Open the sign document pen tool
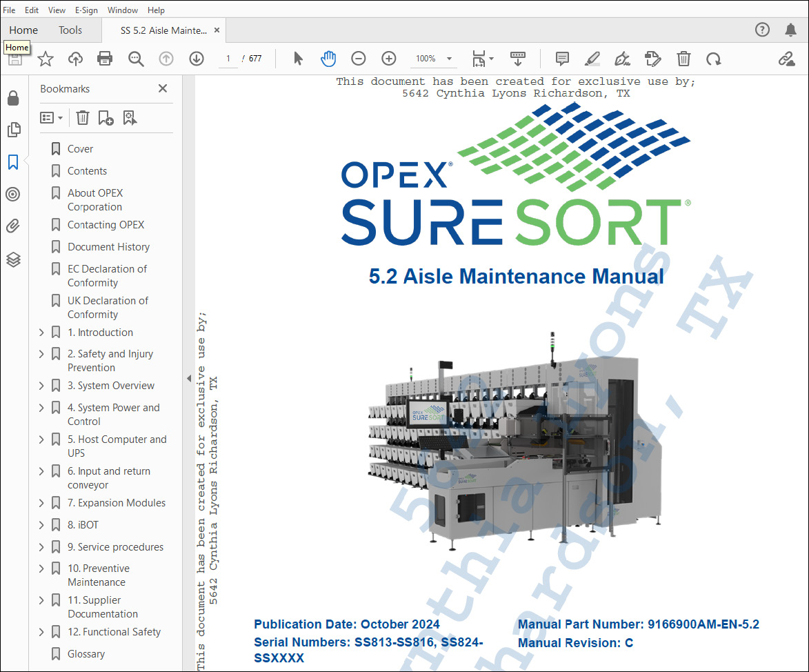 coord(623,59)
